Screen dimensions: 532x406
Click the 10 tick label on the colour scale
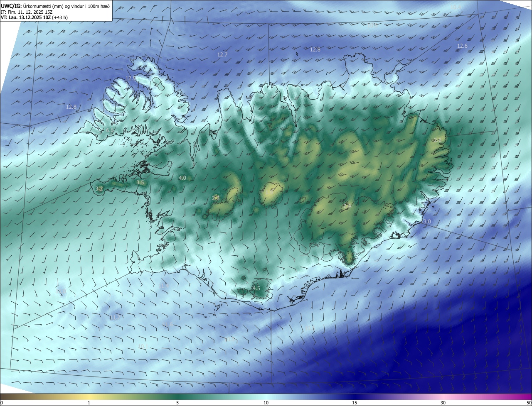tap(266, 403)
